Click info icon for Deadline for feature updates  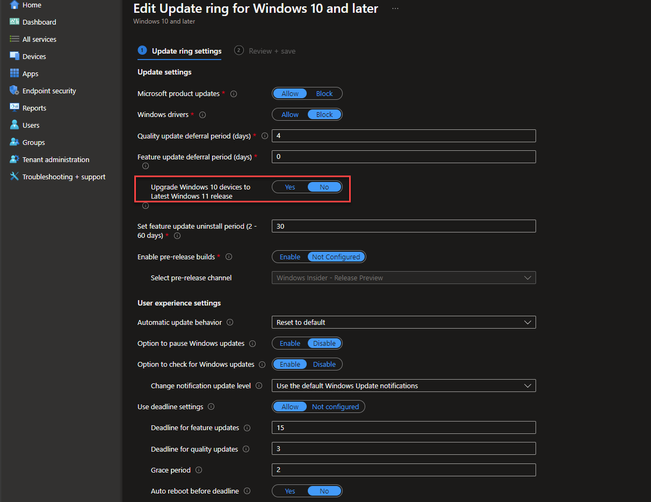pos(247,428)
